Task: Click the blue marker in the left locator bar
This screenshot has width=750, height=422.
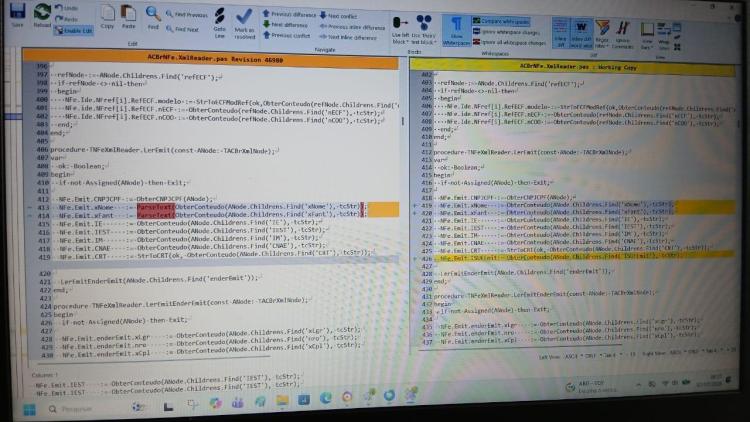Action: [x=12, y=116]
